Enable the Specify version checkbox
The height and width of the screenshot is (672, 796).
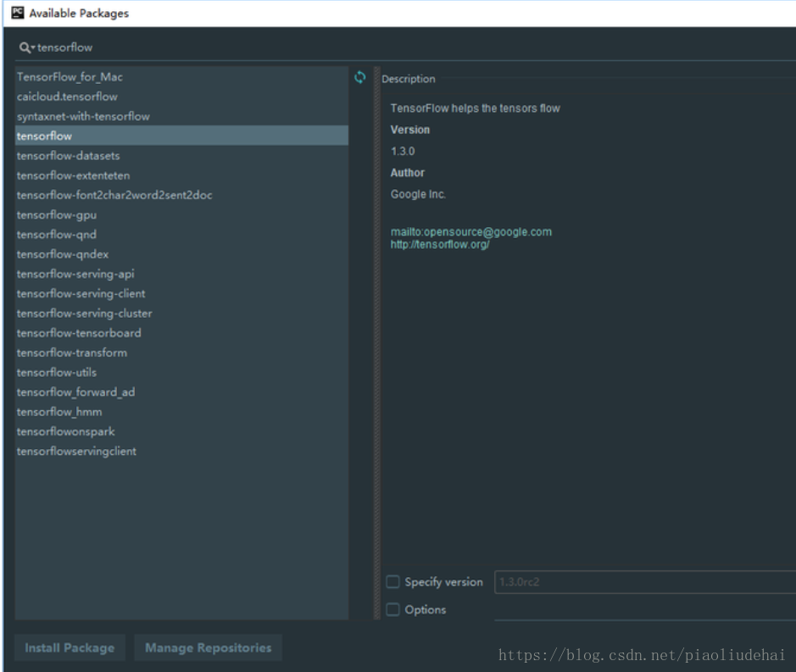coord(393,581)
